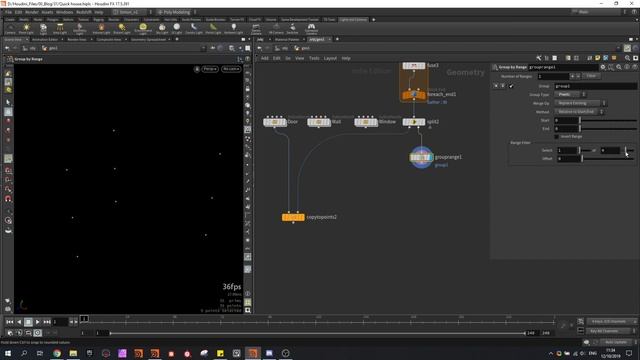640x360 pixels.
Task: Click node name field grouprange1
Action: 563,67
